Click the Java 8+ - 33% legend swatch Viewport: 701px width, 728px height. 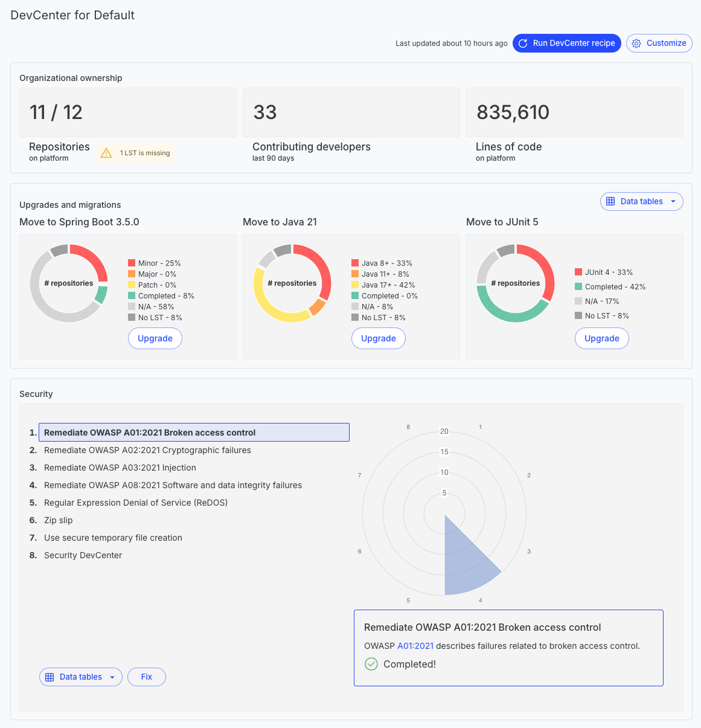(x=355, y=263)
